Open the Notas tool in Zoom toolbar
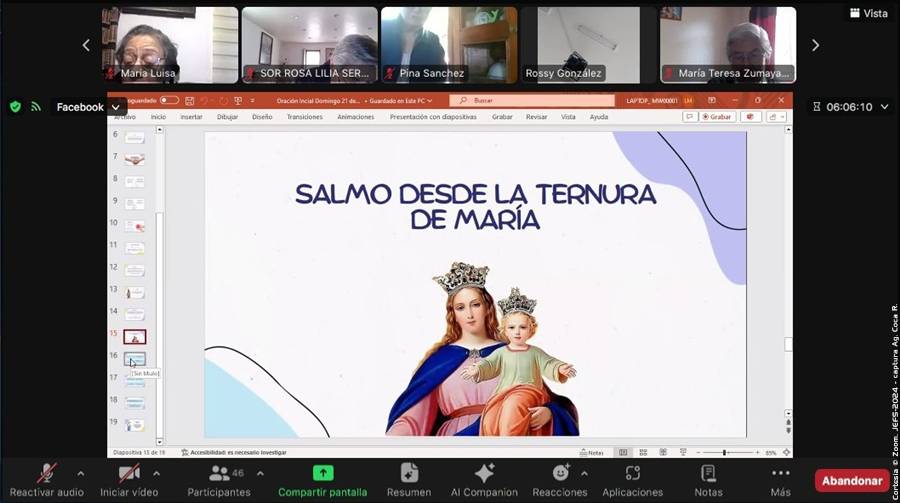Viewport: 900px width, 503px height. click(708, 481)
